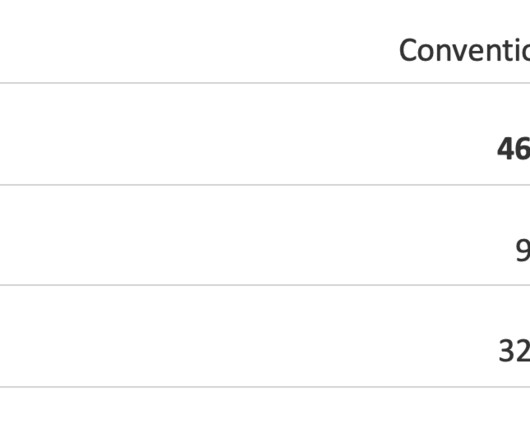Screen dimensions: 530x442
Task: Click the divider line below the 32 row
Action: (265, 387)
